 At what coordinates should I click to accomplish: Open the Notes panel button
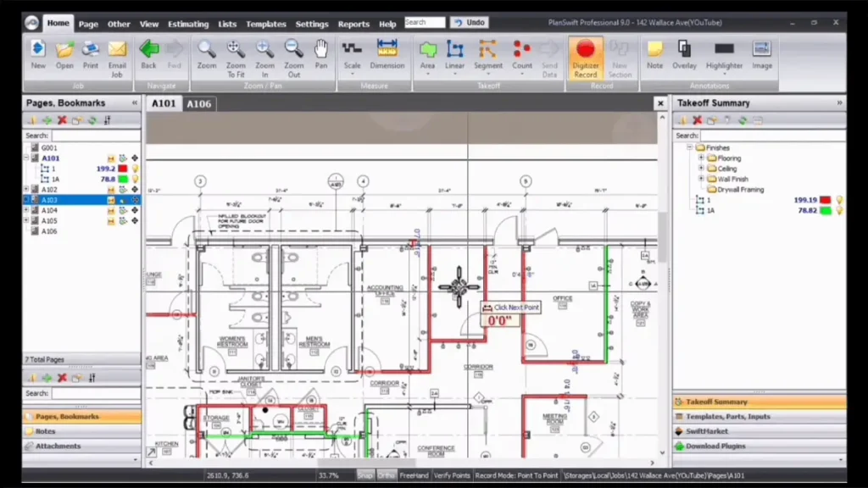coord(81,431)
